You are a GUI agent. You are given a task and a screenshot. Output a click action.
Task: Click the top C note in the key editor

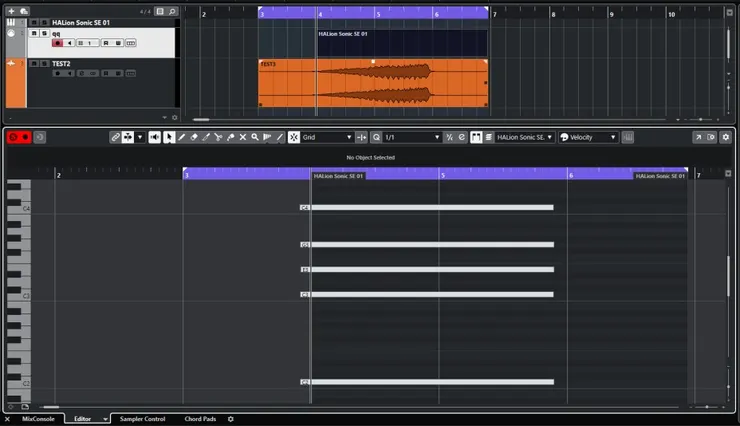tap(430, 208)
